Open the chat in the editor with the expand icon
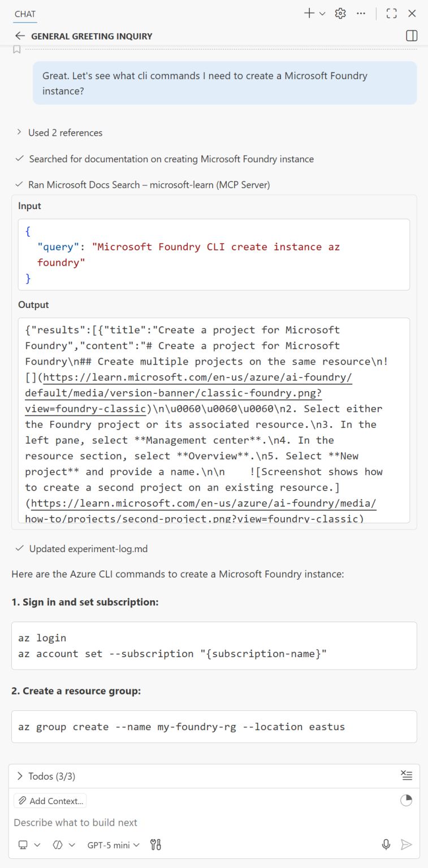This screenshot has width=428, height=868. (391, 13)
